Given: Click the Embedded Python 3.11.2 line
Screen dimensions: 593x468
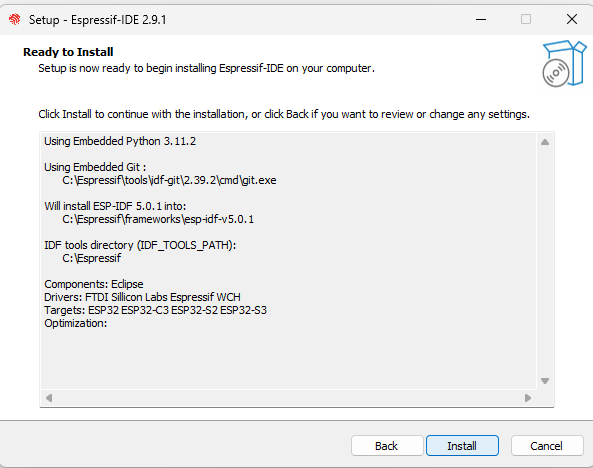Looking at the screenshot, I should (120, 141).
